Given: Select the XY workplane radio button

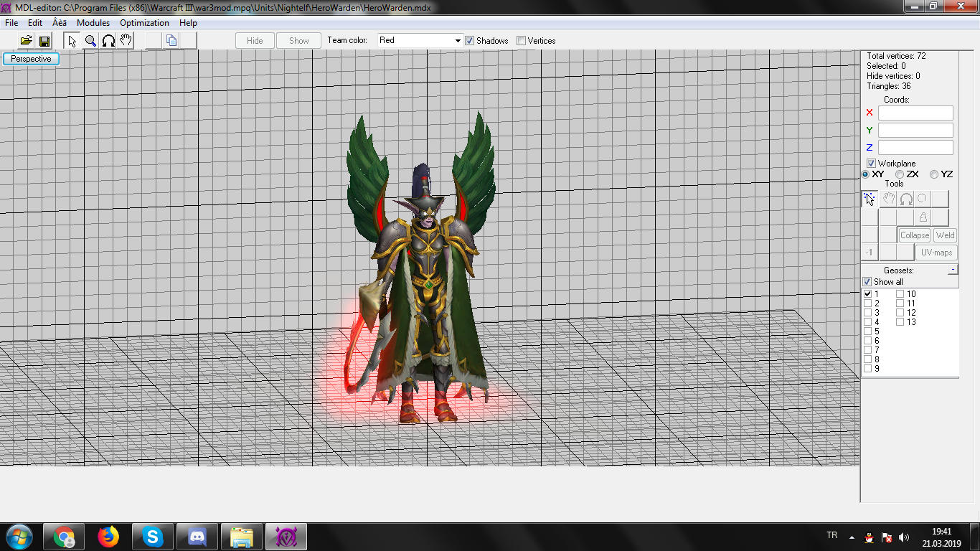Looking at the screenshot, I should (866, 174).
